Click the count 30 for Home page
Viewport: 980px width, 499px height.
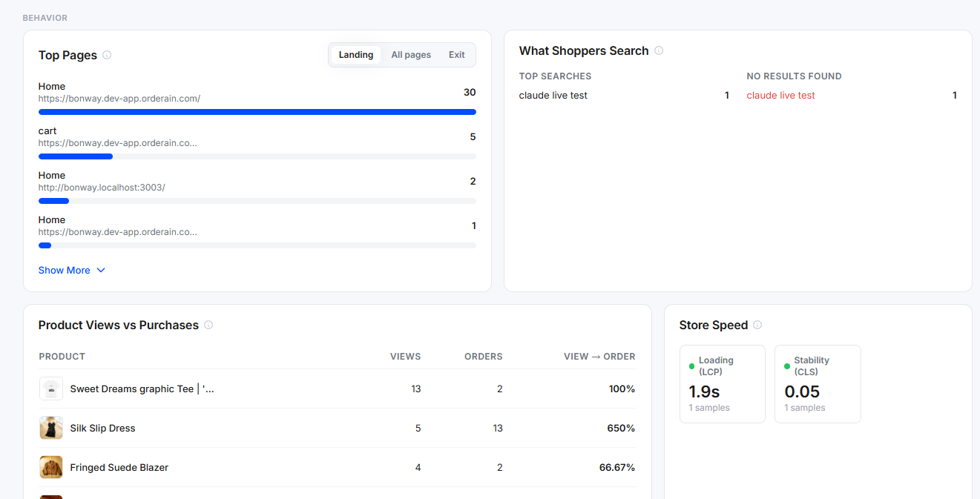pyautogui.click(x=470, y=93)
